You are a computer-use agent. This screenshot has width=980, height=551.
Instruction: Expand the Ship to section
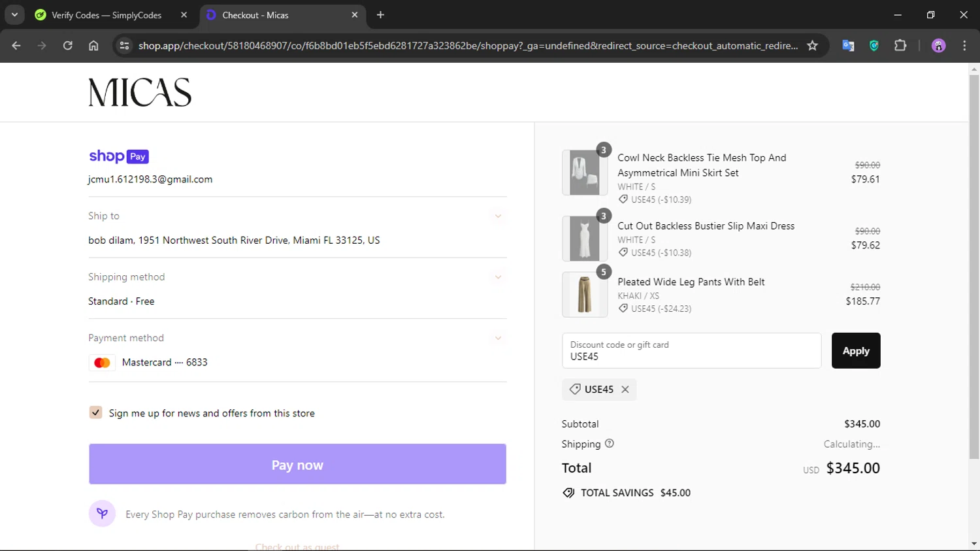click(498, 216)
